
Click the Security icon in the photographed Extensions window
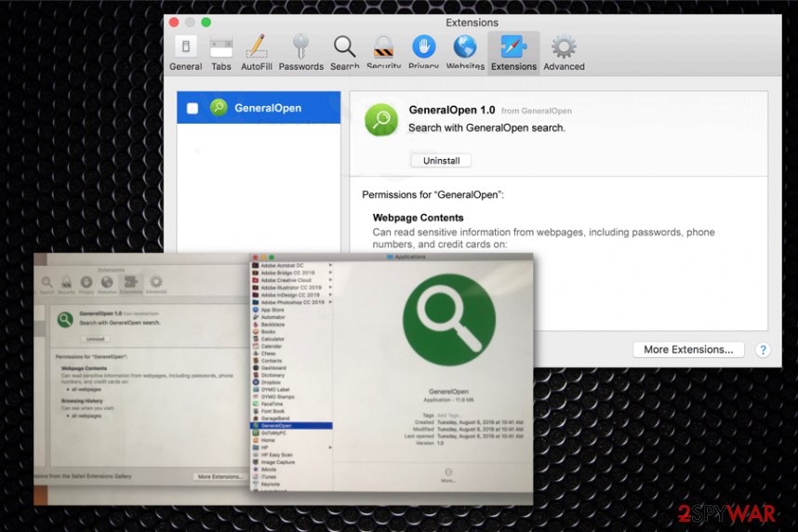click(x=66, y=285)
